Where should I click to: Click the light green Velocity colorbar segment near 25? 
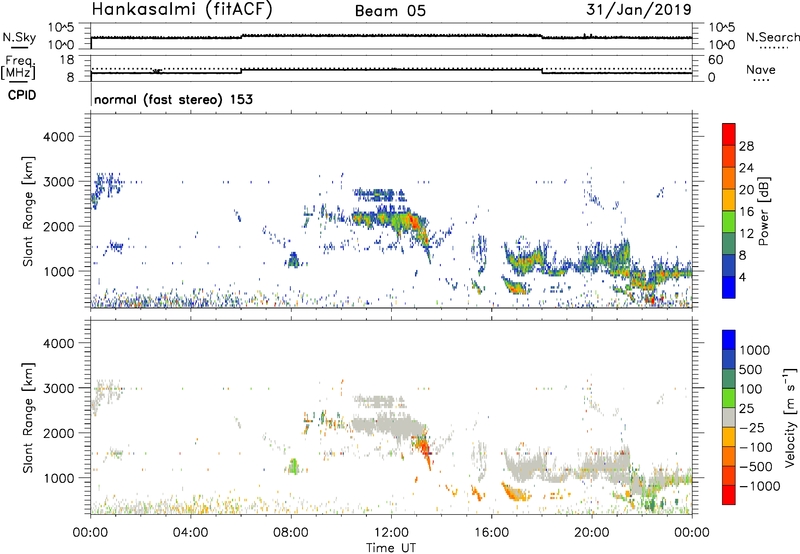pyautogui.click(x=729, y=398)
